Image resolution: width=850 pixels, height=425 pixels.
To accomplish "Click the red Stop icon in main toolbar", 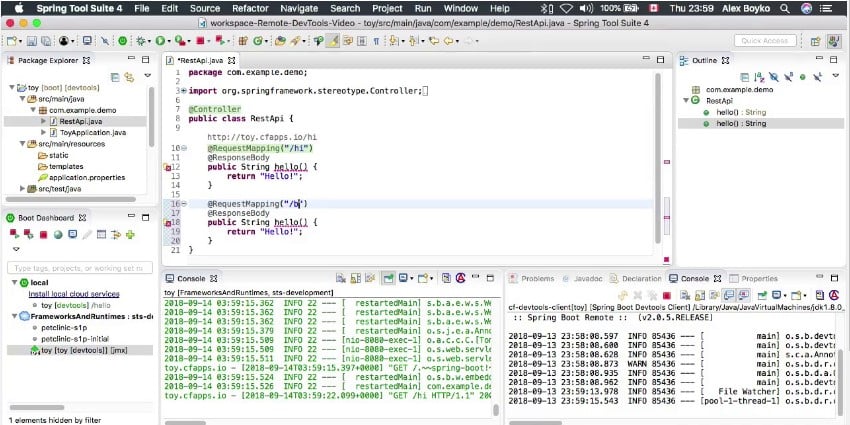I will tap(201, 41).
